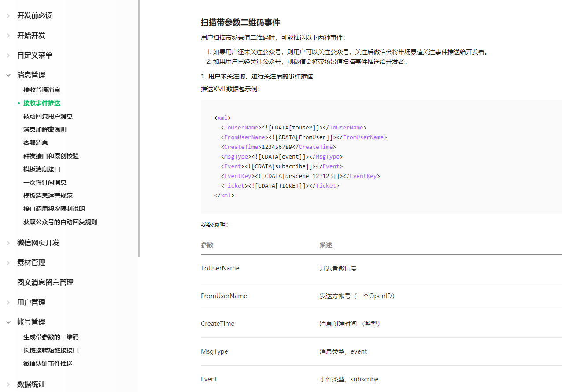The image size is (562, 392).
Task: Click 事件类型，subscribe description cell
Action: 349,379
